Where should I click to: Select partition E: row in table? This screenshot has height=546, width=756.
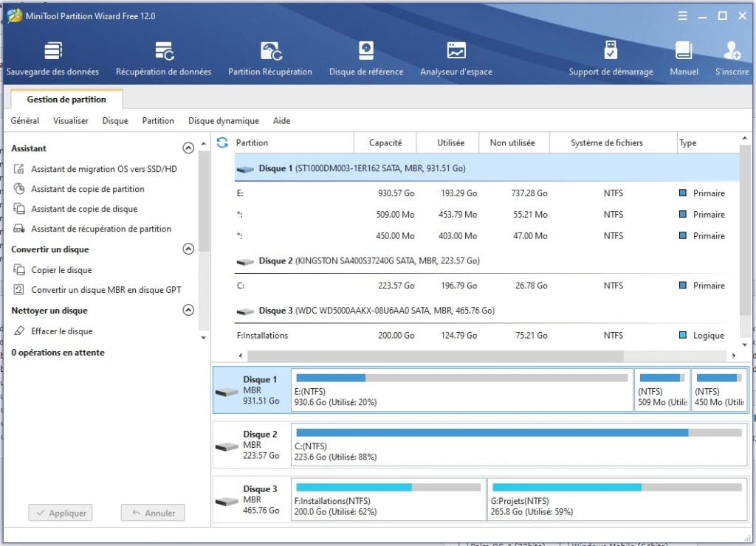(x=487, y=193)
